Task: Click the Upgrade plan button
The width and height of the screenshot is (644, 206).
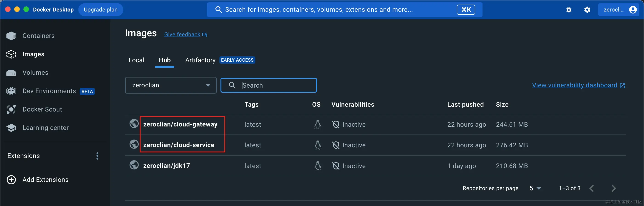Action: tap(101, 10)
